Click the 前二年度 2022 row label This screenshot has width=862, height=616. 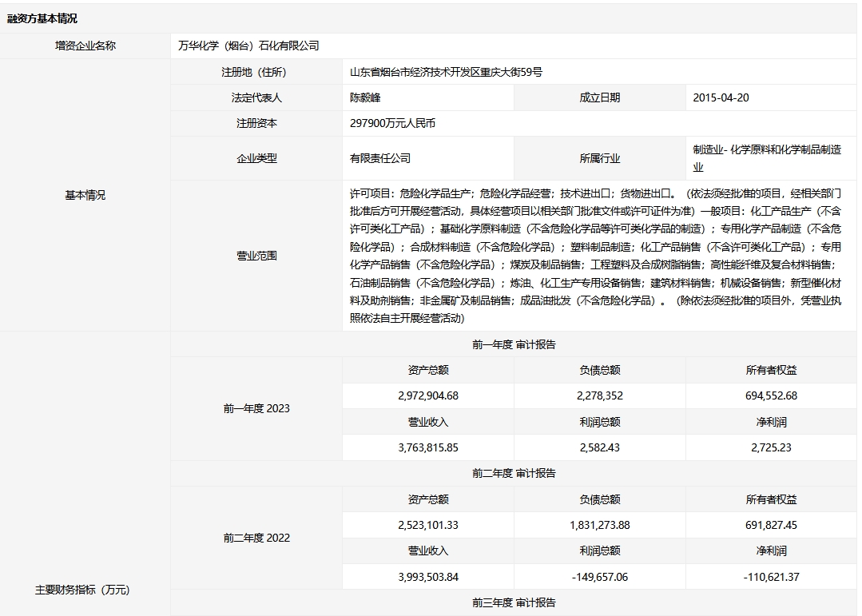tap(256, 538)
